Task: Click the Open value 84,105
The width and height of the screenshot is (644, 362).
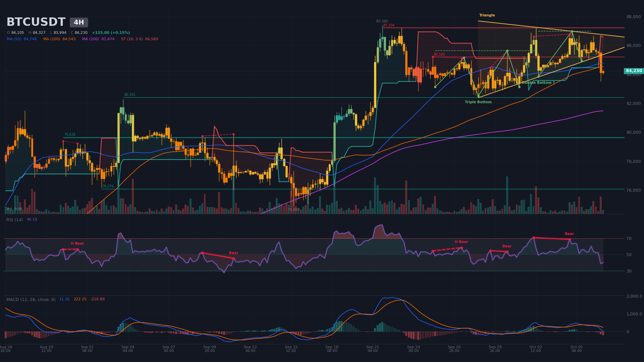Action: point(18,33)
